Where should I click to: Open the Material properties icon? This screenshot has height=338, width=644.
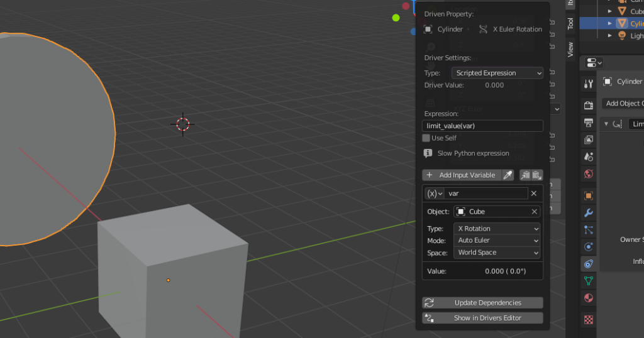[589, 298]
